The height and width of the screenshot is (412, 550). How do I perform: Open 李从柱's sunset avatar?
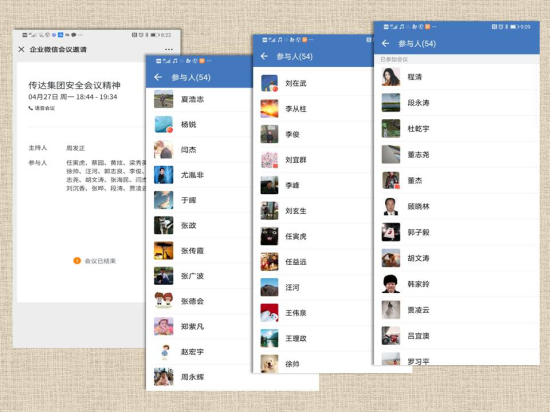(269, 109)
